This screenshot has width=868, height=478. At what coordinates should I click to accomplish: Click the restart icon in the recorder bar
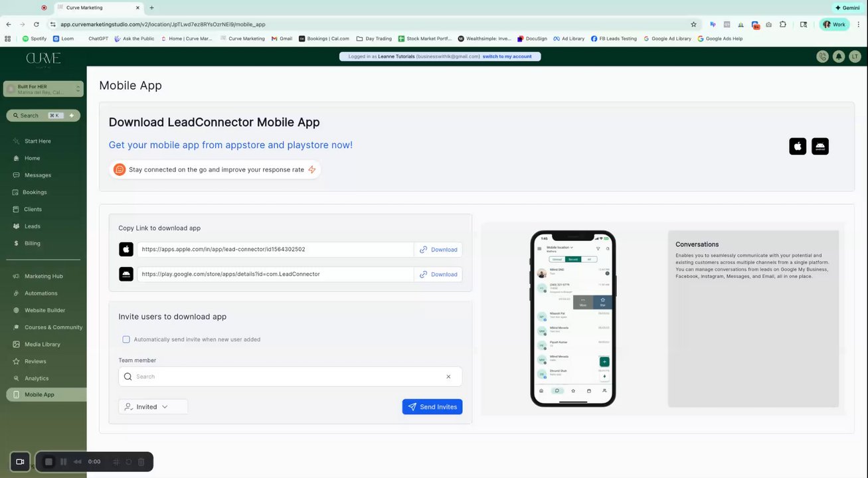[129, 461]
